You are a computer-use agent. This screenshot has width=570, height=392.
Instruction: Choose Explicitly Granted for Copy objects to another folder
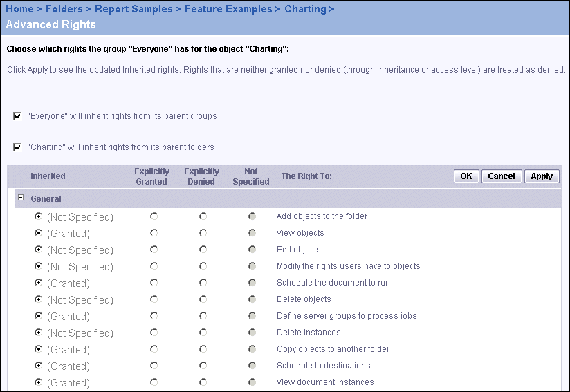coord(154,349)
